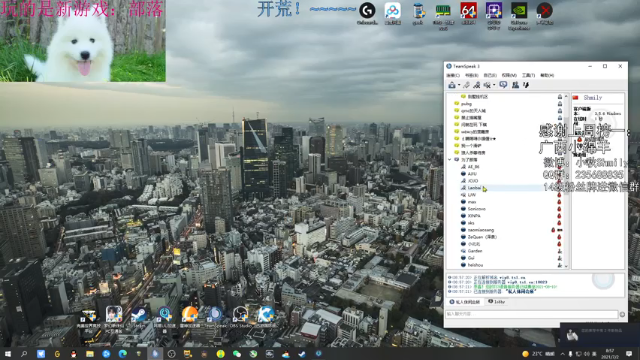Click the red badge icon beside XINPA
This screenshot has width=640, height=360.
[559, 216]
